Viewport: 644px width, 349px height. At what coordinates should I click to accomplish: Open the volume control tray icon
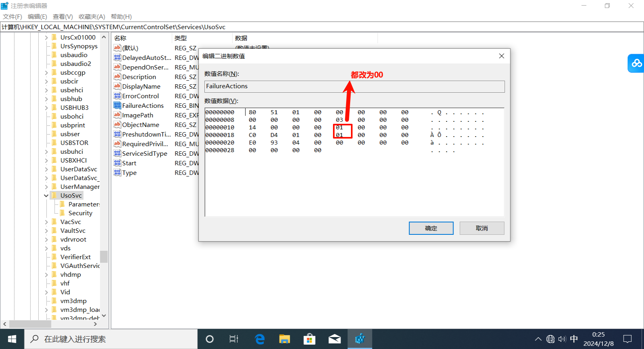(562, 339)
